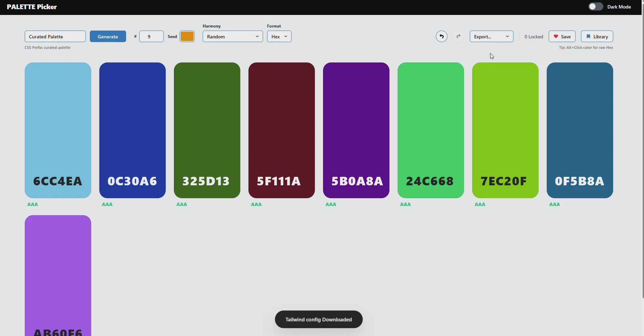
Task: Click the orange Seed color swatch
Action: [x=187, y=36]
